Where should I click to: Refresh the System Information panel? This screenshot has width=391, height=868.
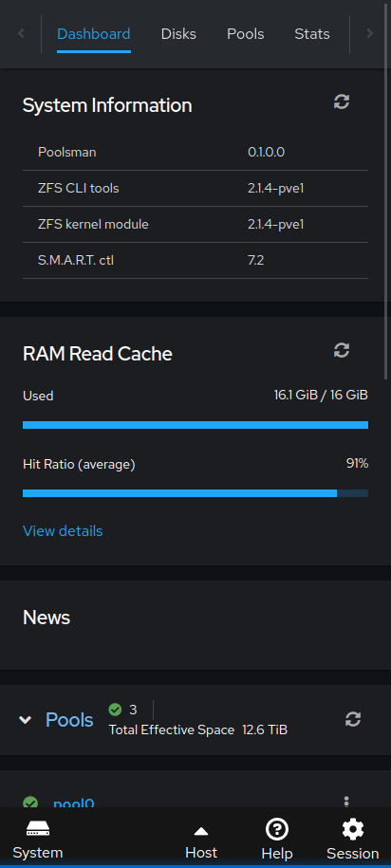click(x=341, y=102)
